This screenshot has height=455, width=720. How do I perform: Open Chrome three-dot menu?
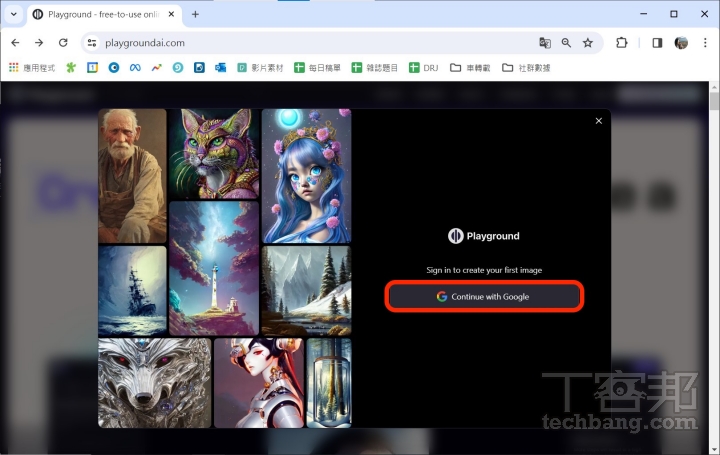pyautogui.click(x=705, y=43)
